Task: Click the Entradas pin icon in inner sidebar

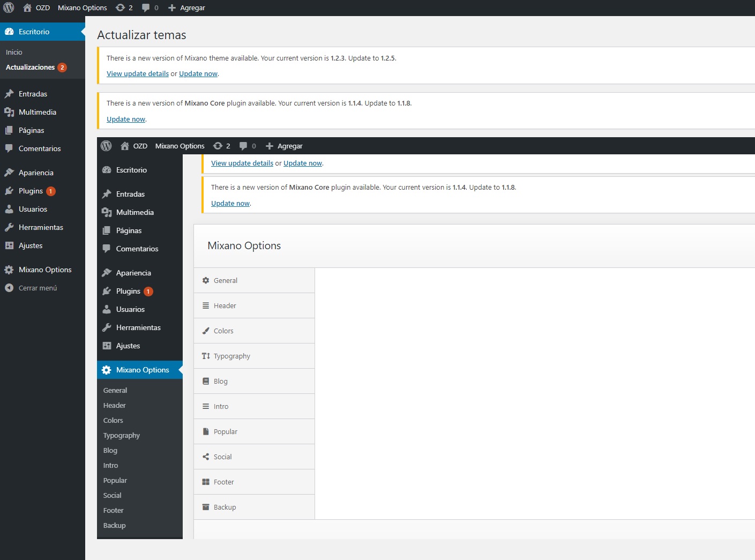Action: pos(107,194)
